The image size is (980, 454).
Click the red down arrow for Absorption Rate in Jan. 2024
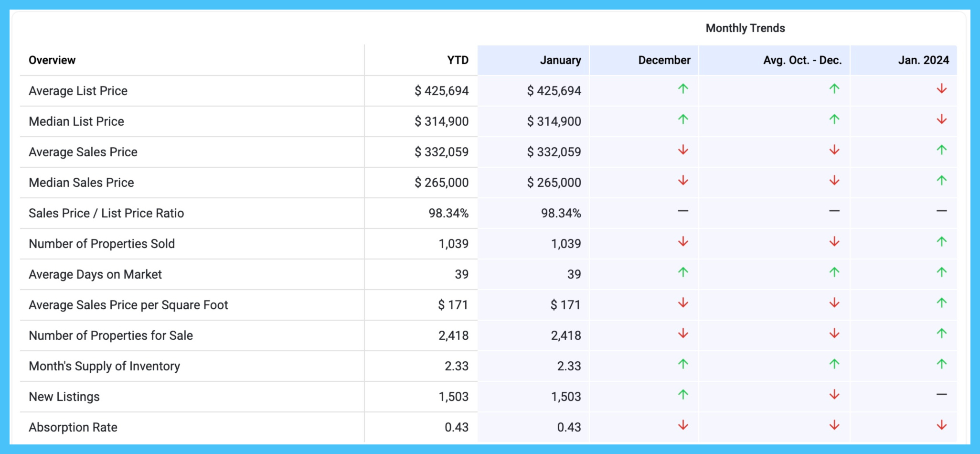tap(941, 425)
